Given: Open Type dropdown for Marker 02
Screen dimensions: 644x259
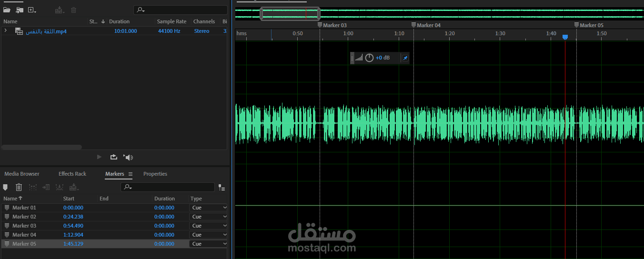Looking at the screenshot, I should pyautogui.click(x=209, y=217).
